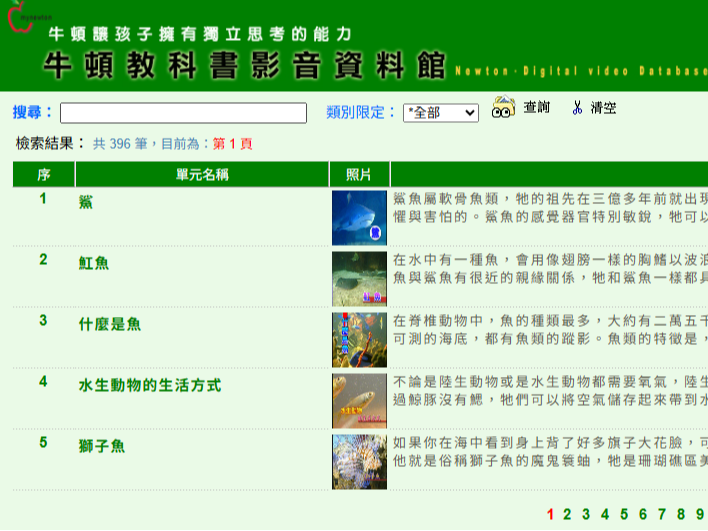Click the 牛頓教科書影音資料館 title banner
This screenshot has height=531, width=708.
(245, 65)
